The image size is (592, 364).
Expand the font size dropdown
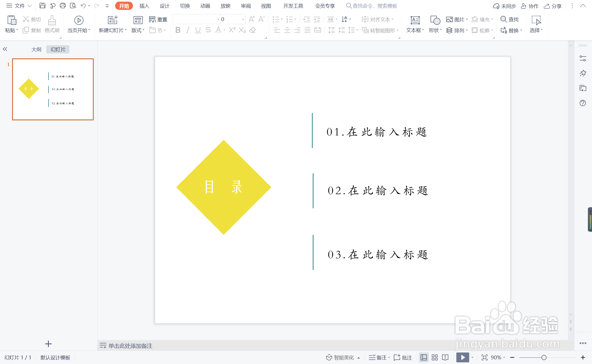(243, 19)
